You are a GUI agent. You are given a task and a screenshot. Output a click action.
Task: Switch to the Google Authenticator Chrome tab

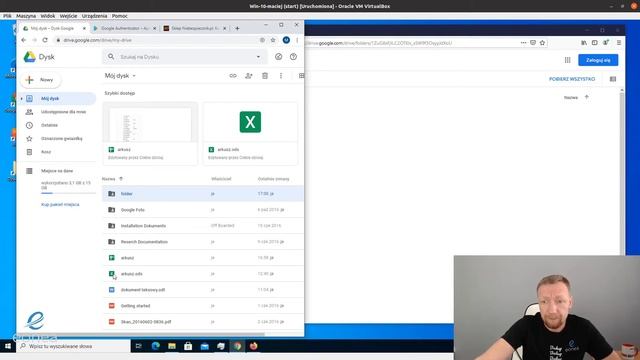124,28
